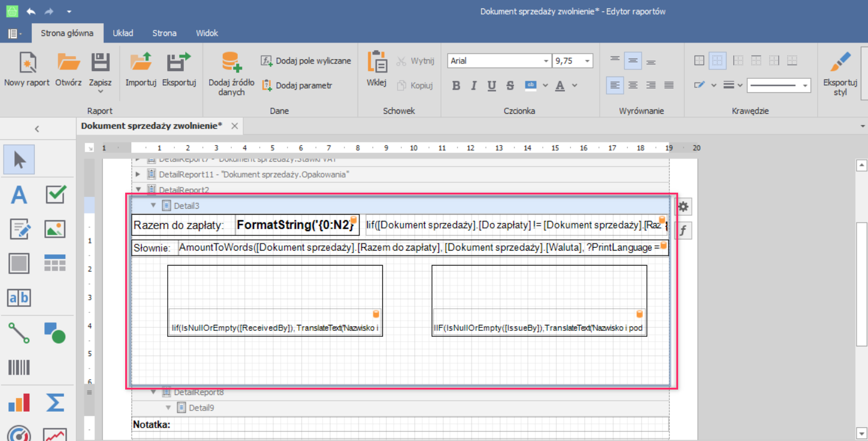Collapse the Detail9 band
The image size is (868, 441).
coord(168,407)
